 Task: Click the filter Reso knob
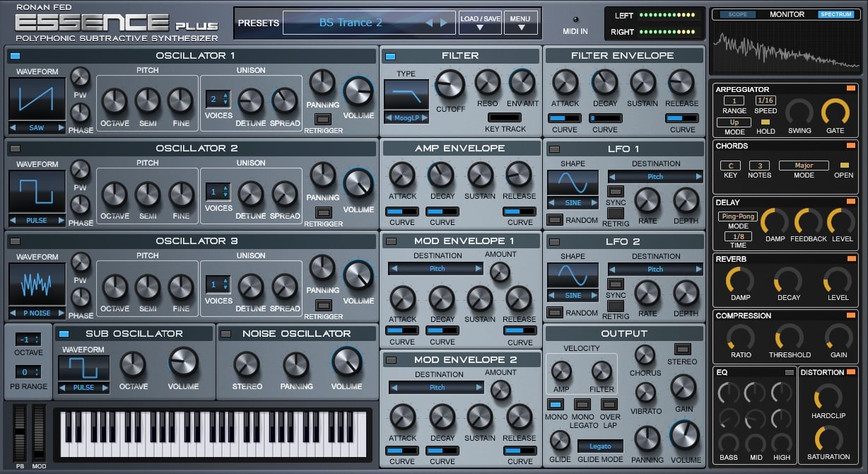(x=487, y=83)
